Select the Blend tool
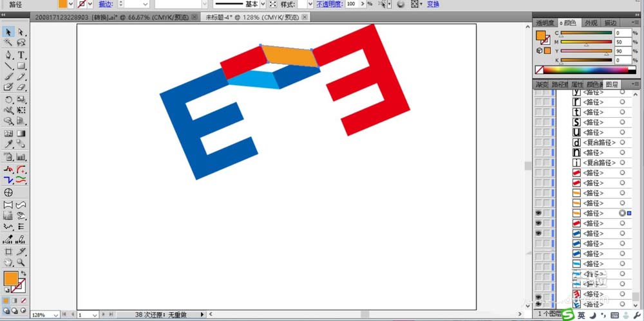This screenshot has height=321, width=644. tap(21, 144)
